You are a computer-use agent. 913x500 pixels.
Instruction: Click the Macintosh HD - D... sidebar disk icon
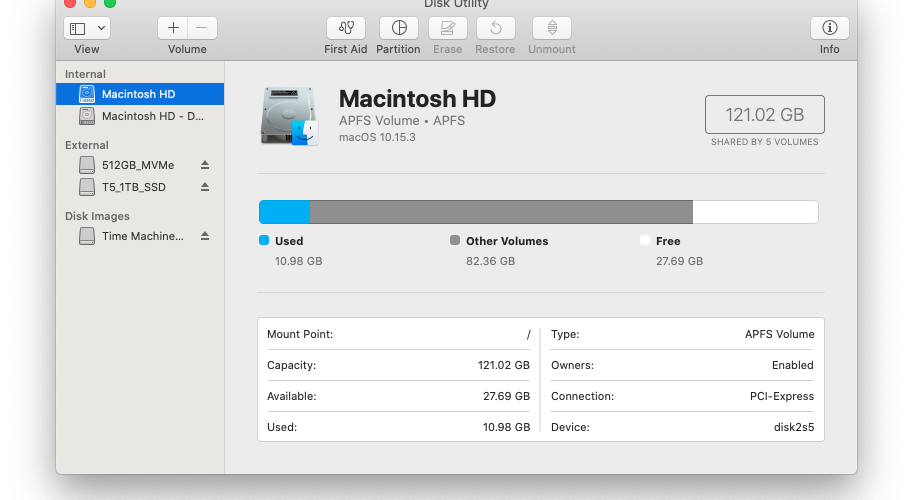pos(87,116)
